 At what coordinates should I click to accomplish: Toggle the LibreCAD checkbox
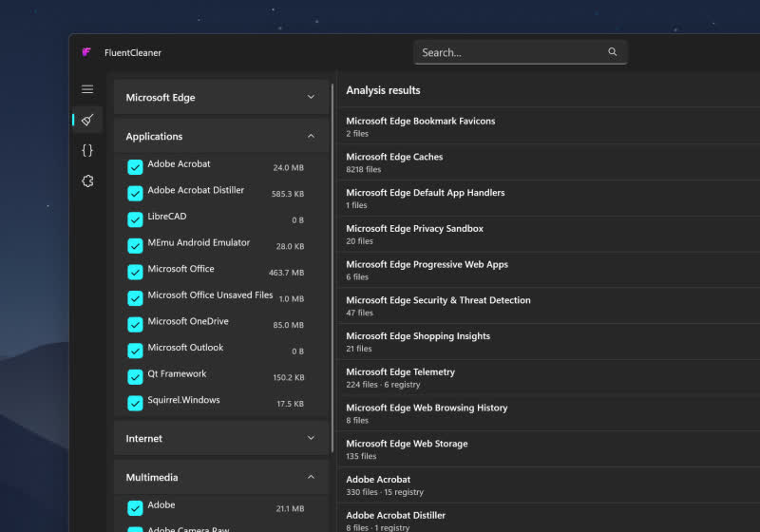point(135,219)
